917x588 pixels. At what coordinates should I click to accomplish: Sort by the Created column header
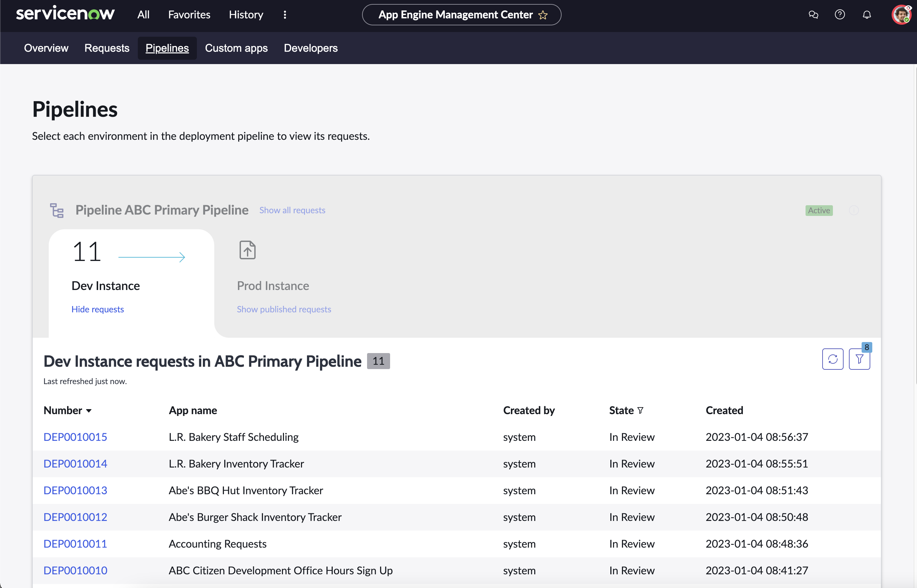pos(724,410)
